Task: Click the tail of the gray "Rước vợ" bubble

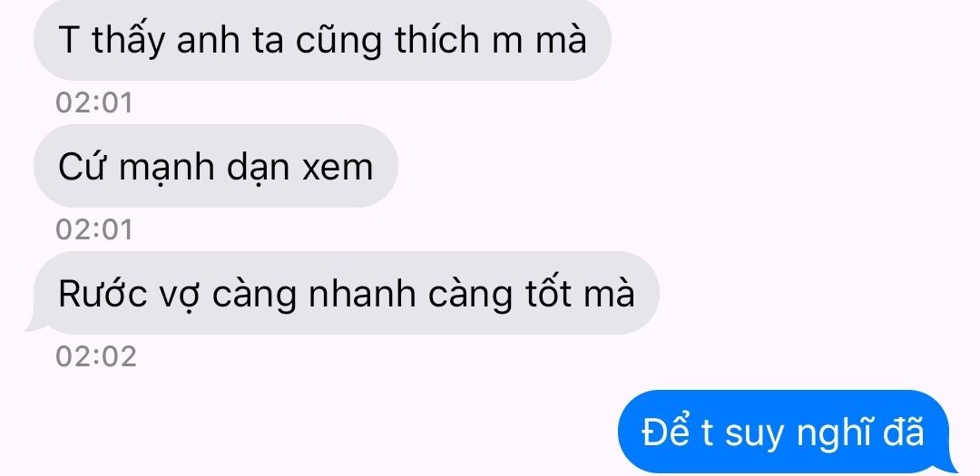Action: (x=35, y=325)
